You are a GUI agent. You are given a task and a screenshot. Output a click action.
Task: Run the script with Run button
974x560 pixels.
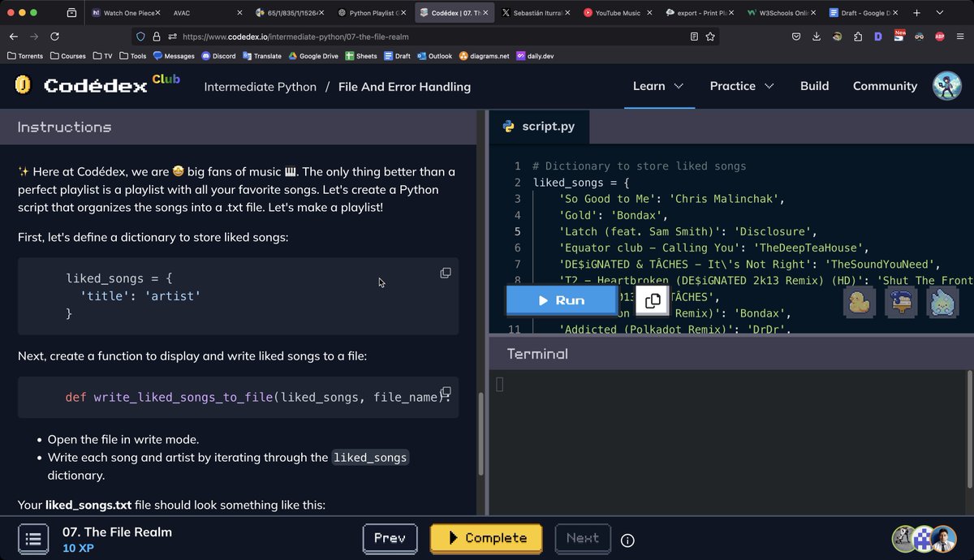(562, 300)
